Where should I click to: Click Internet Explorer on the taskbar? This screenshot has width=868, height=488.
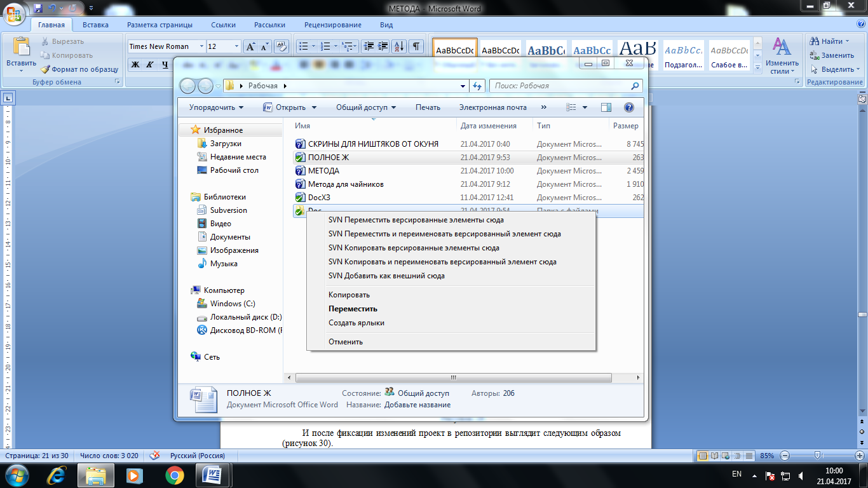coord(57,475)
